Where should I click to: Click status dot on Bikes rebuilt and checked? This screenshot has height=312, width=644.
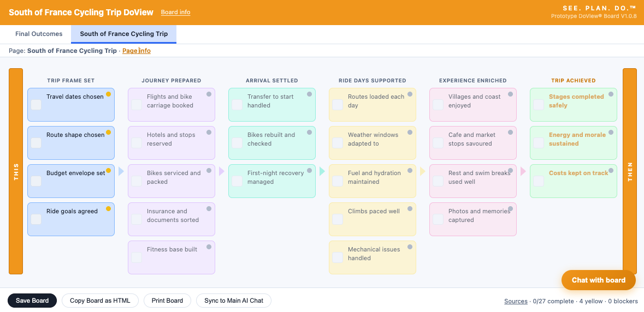point(309,132)
